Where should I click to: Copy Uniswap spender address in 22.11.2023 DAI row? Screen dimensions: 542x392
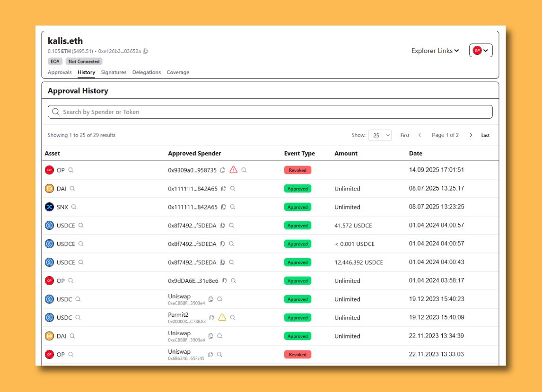coord(211,336)
